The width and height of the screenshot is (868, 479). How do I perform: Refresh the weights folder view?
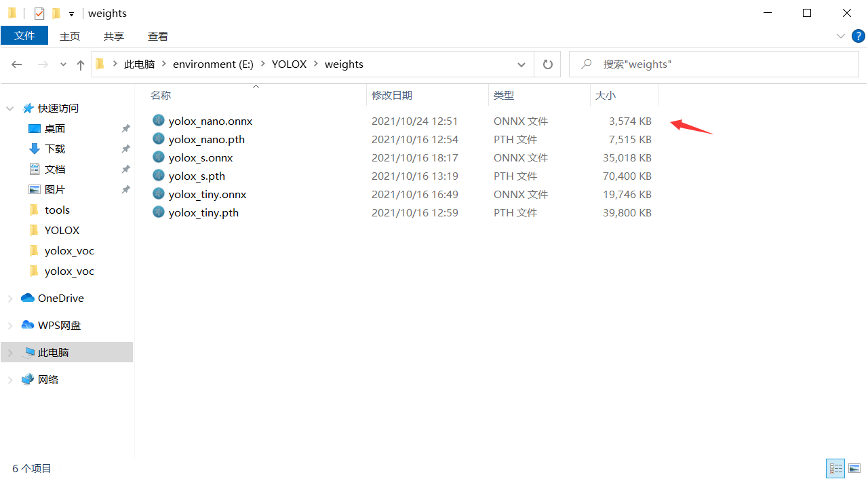click(x=547, y=64)
